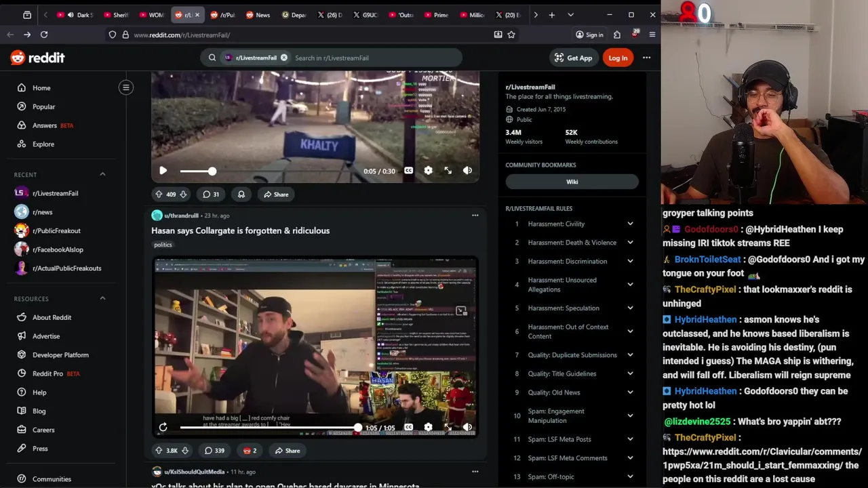Image resolution: width=868 pixels, height=488 pixels.
Task: Open a new browser tab
Action: click(x=552, y=15)
